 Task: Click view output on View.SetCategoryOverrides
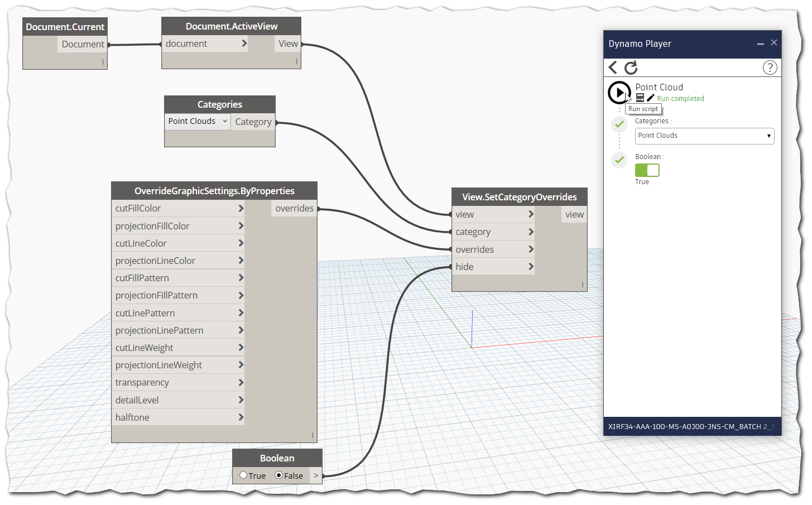[574, 214]
